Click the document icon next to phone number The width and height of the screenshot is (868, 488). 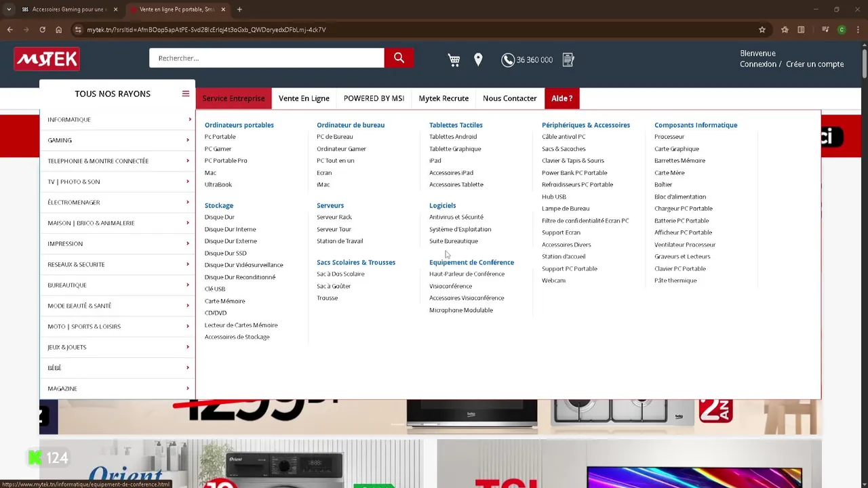568,60
